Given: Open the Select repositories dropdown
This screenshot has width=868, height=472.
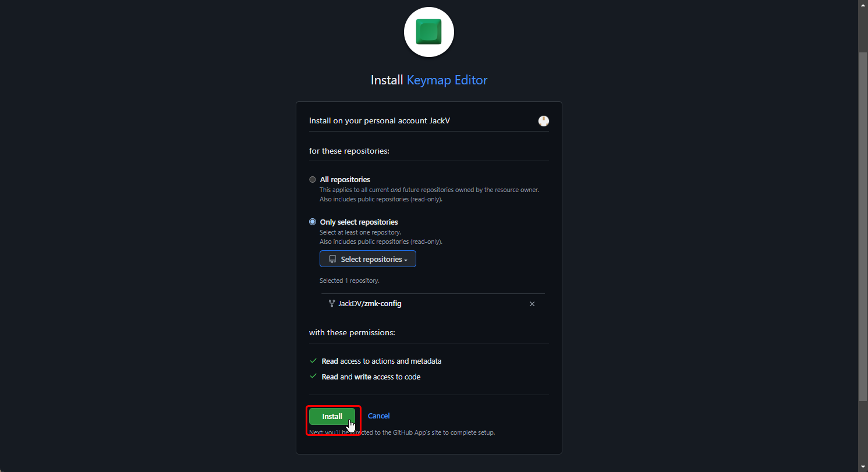Looking at the screenshot, I should (367, 259).
